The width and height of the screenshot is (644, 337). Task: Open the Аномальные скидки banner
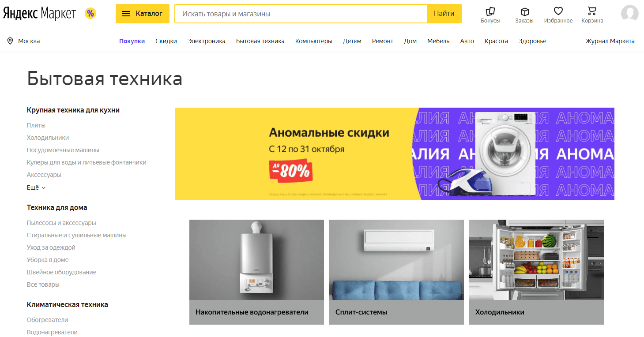395,154
